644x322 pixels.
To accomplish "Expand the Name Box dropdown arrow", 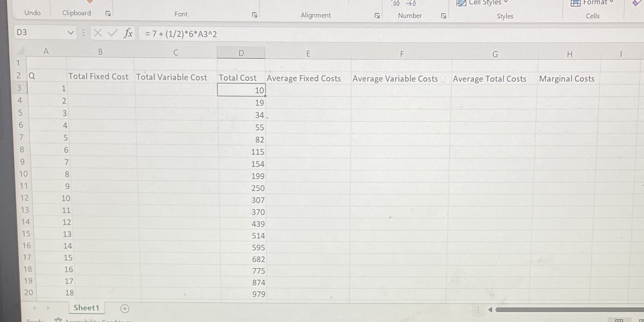I will pyautogui.click(x=70, y=33).
